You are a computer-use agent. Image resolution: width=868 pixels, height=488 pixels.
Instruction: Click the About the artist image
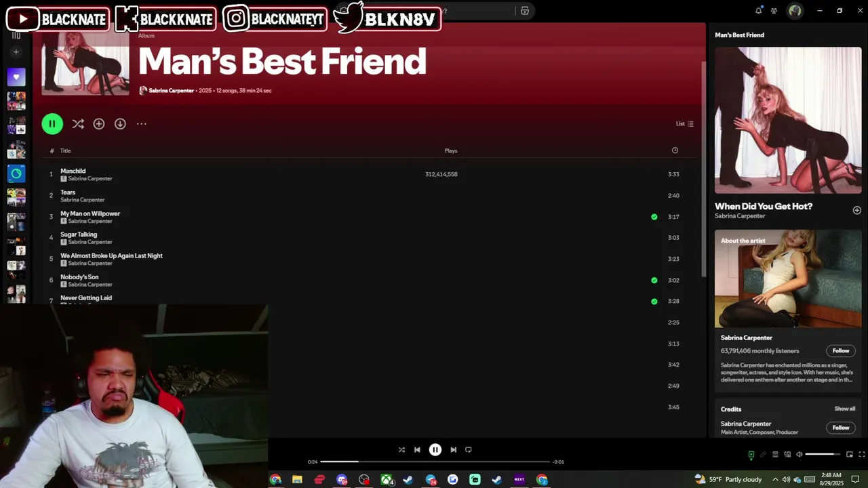[x=788, y=279]
